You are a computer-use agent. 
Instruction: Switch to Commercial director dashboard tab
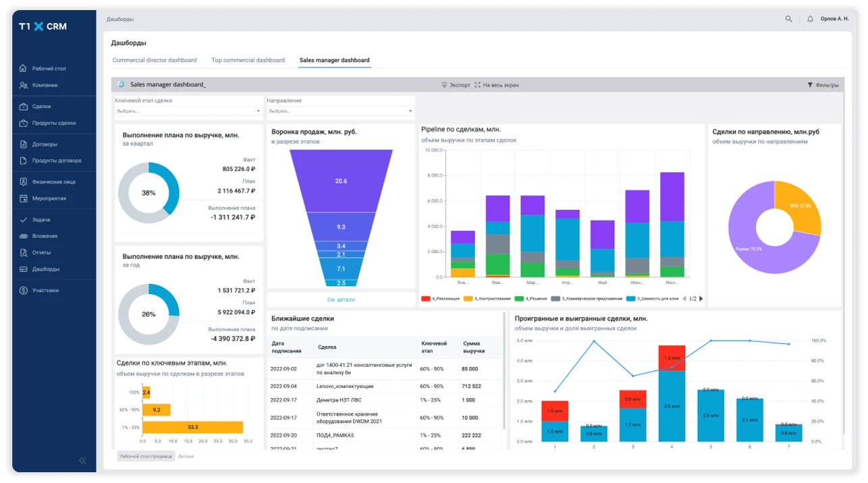coord(155,60)
